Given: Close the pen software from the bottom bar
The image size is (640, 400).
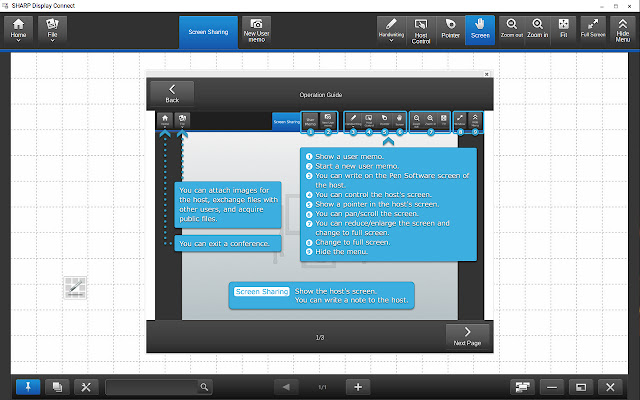Looking at the screenshot, I should (610, 387).
